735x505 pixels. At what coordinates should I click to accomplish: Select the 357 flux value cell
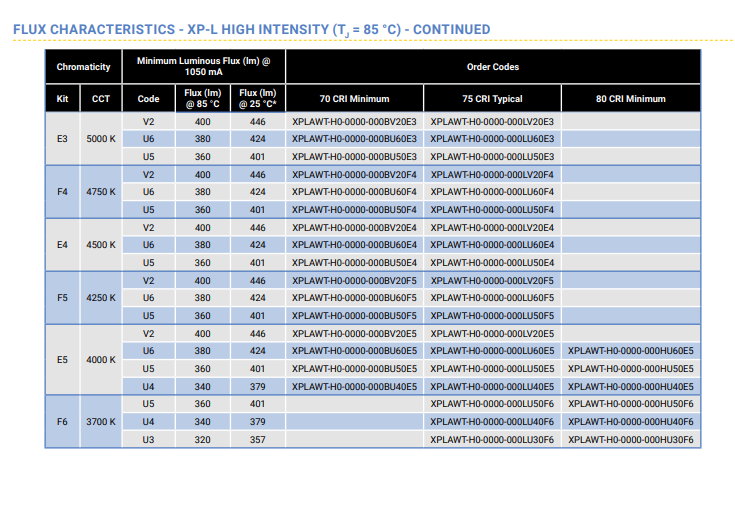pyautogui.click(x=258, y=440)
